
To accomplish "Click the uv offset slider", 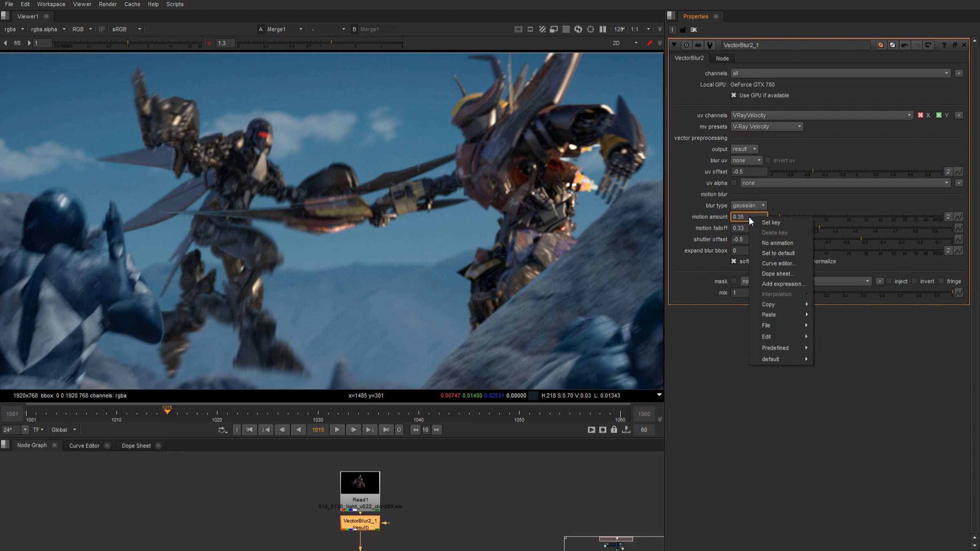I will point(856,171).
